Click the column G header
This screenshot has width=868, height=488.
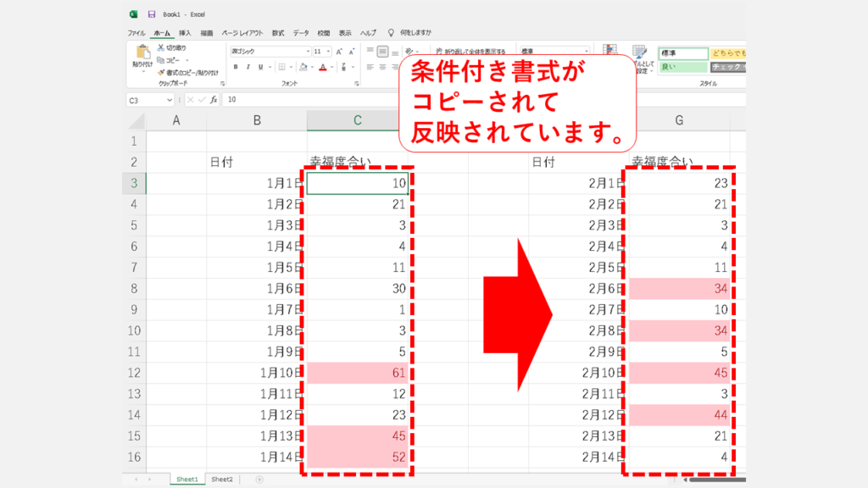[x=679, y=120]
